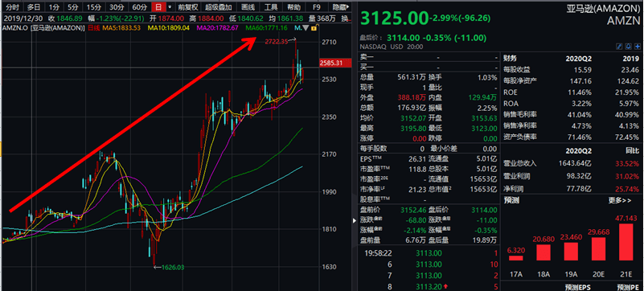This screenshot has width=644, height=291.
Task: Click the 1626.03 low price annotation
Action: 173,267
